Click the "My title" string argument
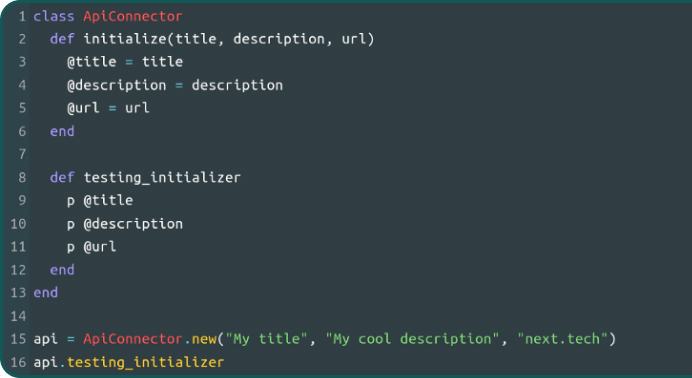Image resolution: width=692 pixels, height=378 pixels. [266, 339]
